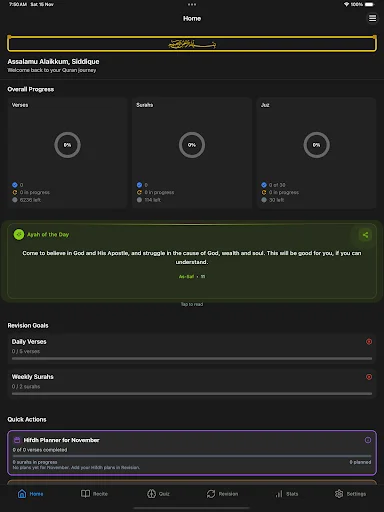Open the As-Saf 11 verse reference
The image size is (384, 512).
tap(192, 276)
